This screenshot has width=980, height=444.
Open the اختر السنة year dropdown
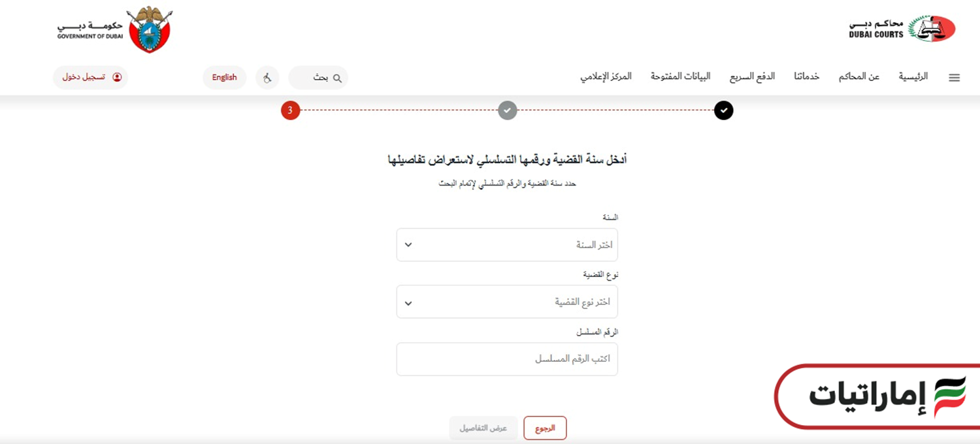(506, 245)
